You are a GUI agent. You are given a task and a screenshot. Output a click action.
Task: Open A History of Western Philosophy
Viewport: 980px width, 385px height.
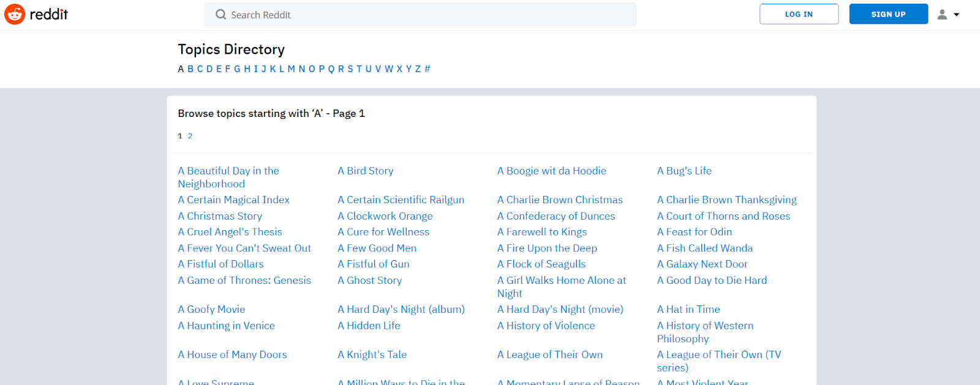(705, 332)
